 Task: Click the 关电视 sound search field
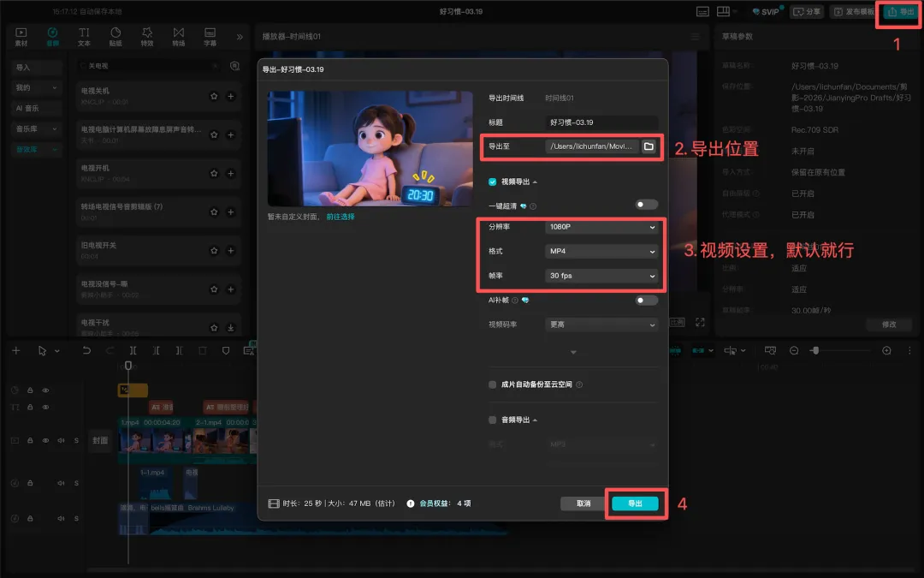click(x=151, y=66)
